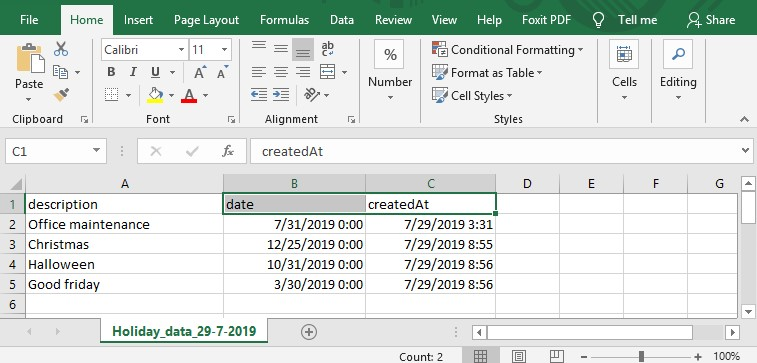Open the Insert Function fx icon
This screenshot has height=363, width=757.
[x=227, y=152]
